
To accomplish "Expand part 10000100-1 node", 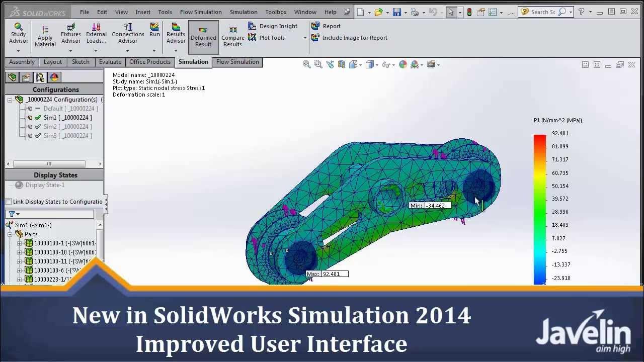I will [x=19, y=243].
